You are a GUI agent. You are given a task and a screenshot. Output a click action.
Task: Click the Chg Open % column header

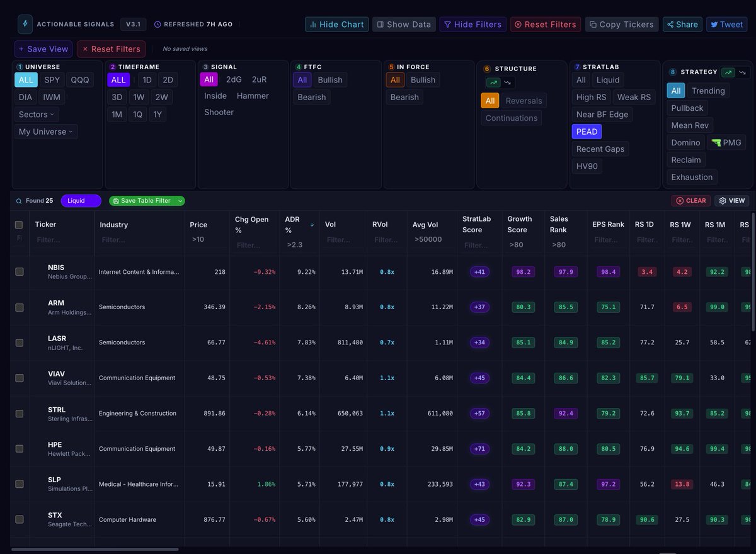252,225
